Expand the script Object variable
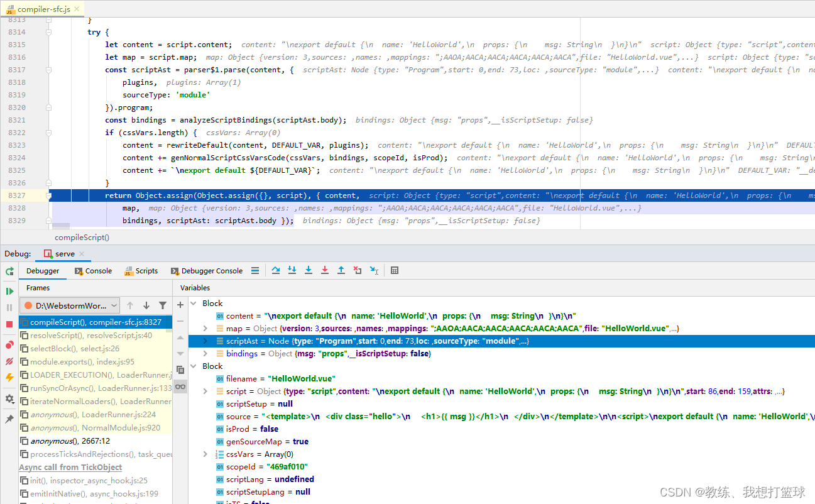815x504 pixels. tap(205, 391)
